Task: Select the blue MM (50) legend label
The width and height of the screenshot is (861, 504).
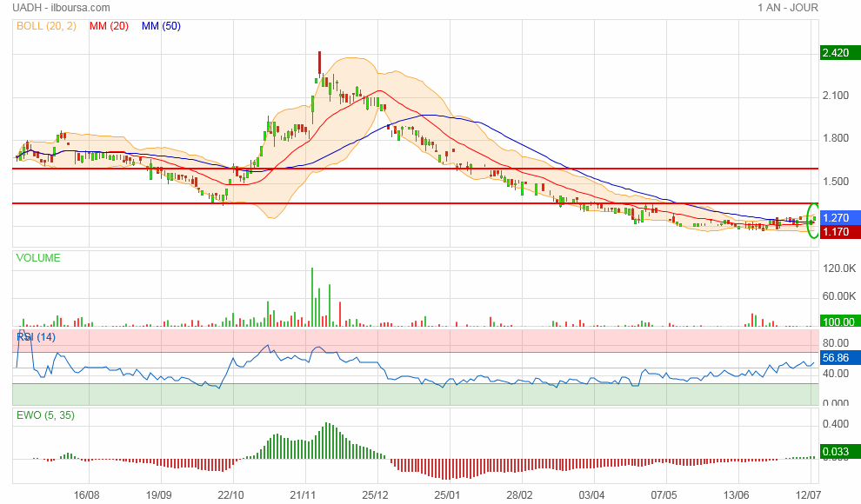Action: pos(161,26)
